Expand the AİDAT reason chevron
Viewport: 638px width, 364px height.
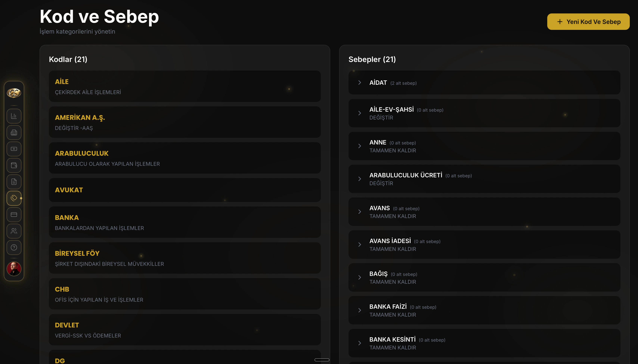click(x=359, y=83)
